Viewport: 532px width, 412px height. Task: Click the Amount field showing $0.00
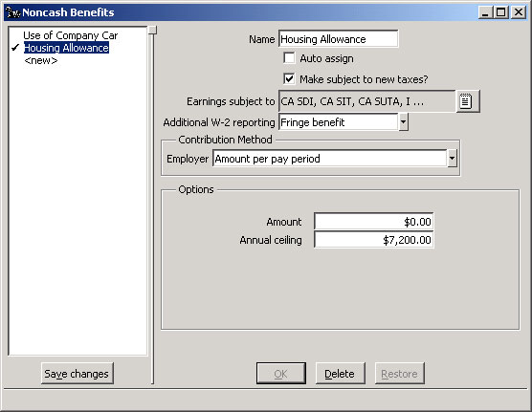[373, 222]
